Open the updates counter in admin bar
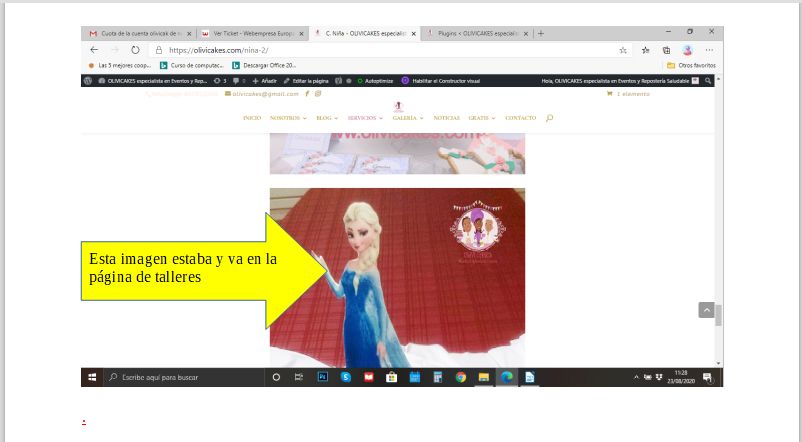Image resolution: width=802 pixels, height=442 pixels. [x=220, y=81]
